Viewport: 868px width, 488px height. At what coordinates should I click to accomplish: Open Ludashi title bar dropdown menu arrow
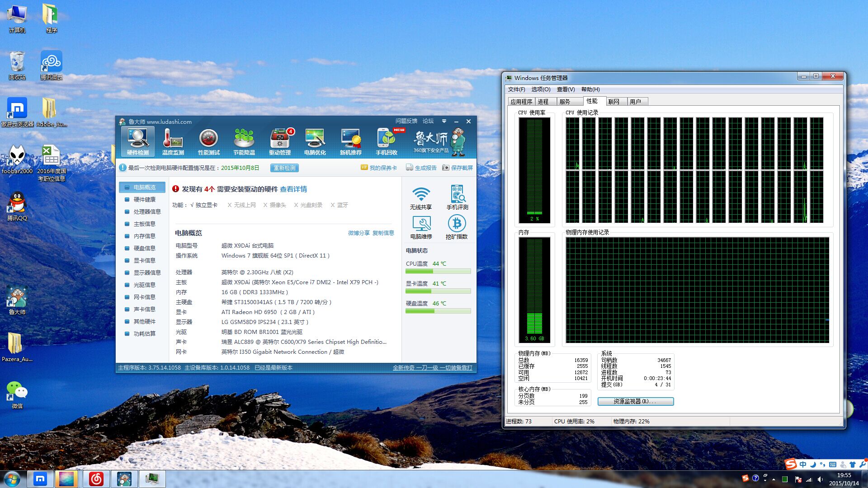click(444, 122)
